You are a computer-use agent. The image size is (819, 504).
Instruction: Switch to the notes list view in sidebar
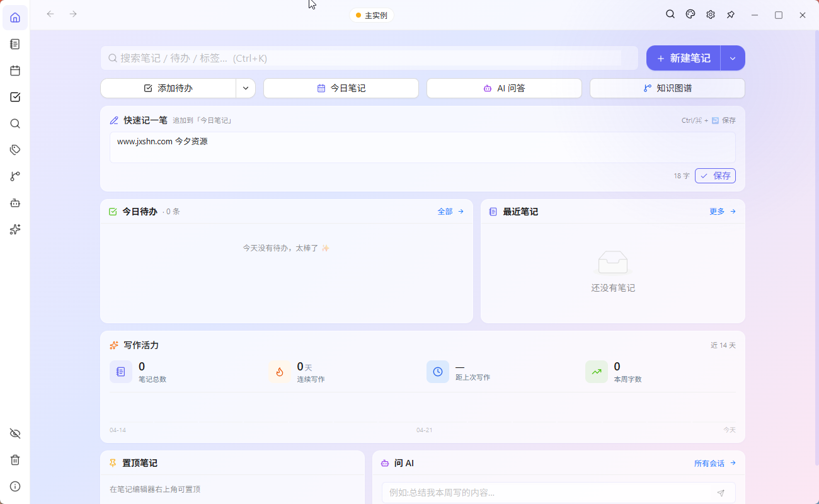coord(14,44)
